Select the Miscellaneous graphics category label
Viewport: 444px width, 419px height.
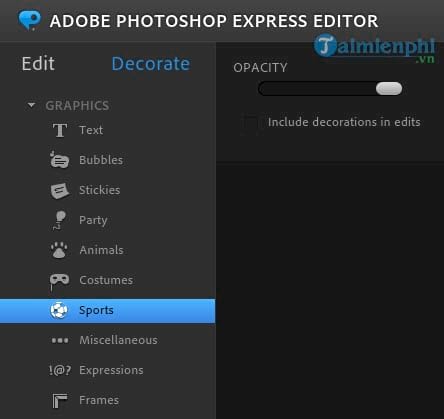[x=118, y=340]
